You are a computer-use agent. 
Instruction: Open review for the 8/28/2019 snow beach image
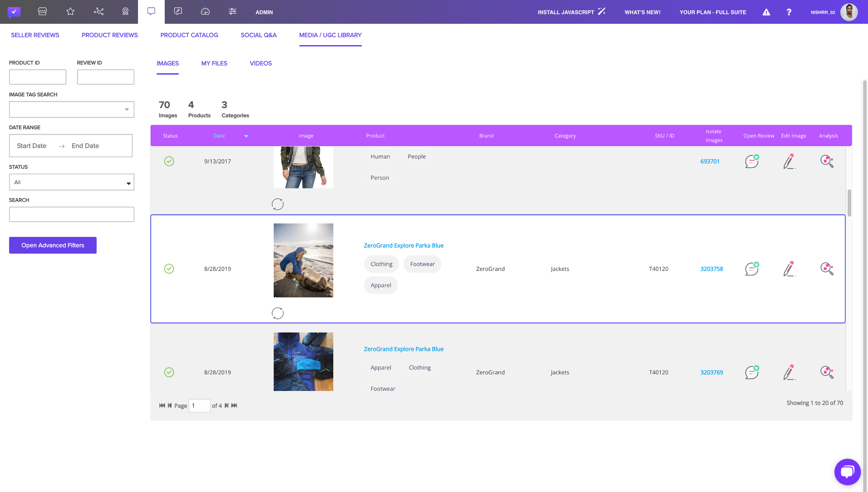(x=752, y=269)
